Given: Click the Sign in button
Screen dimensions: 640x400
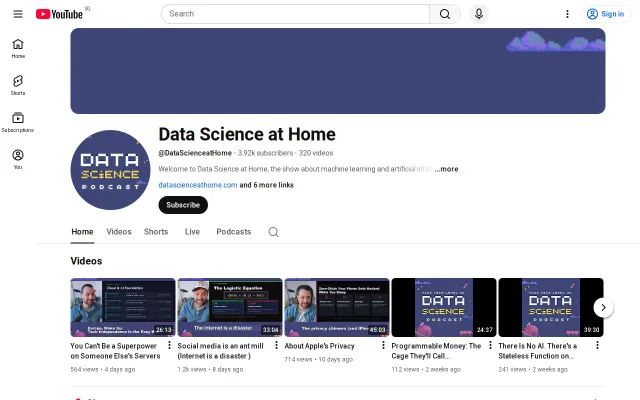Looking at the screenshot, I should click(606, 14).
